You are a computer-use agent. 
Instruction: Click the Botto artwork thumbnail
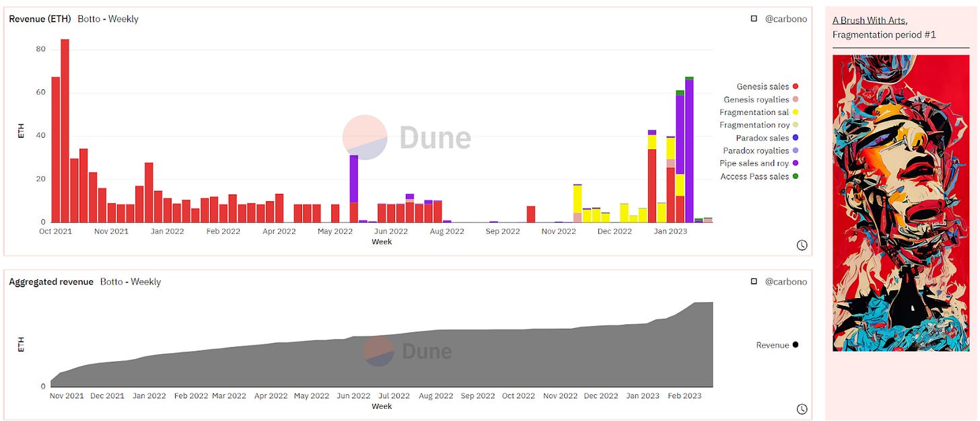[901, 202]
